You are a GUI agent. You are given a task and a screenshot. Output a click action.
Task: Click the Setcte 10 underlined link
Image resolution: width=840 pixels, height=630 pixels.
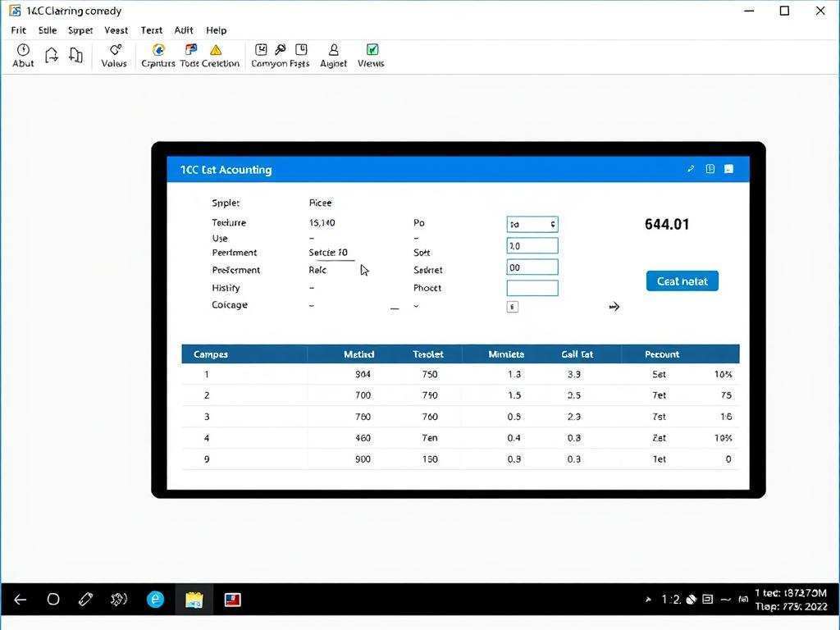click(x=328, y=253)
